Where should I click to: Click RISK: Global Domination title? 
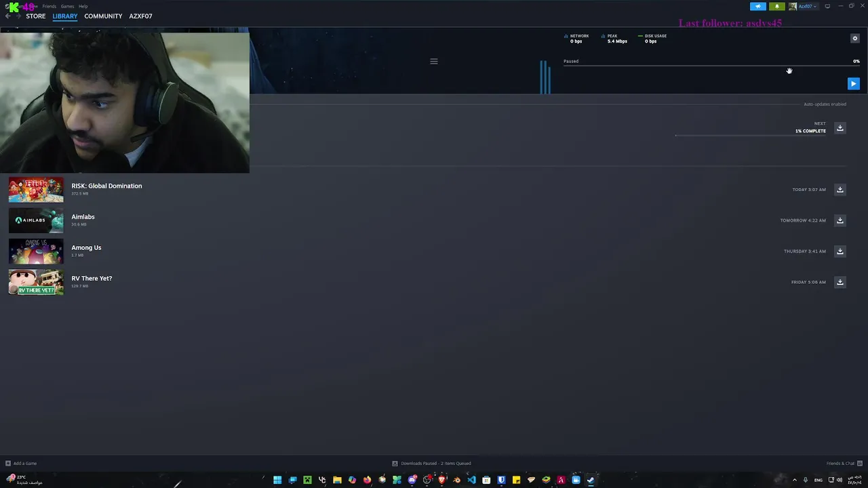coord(106,186)
